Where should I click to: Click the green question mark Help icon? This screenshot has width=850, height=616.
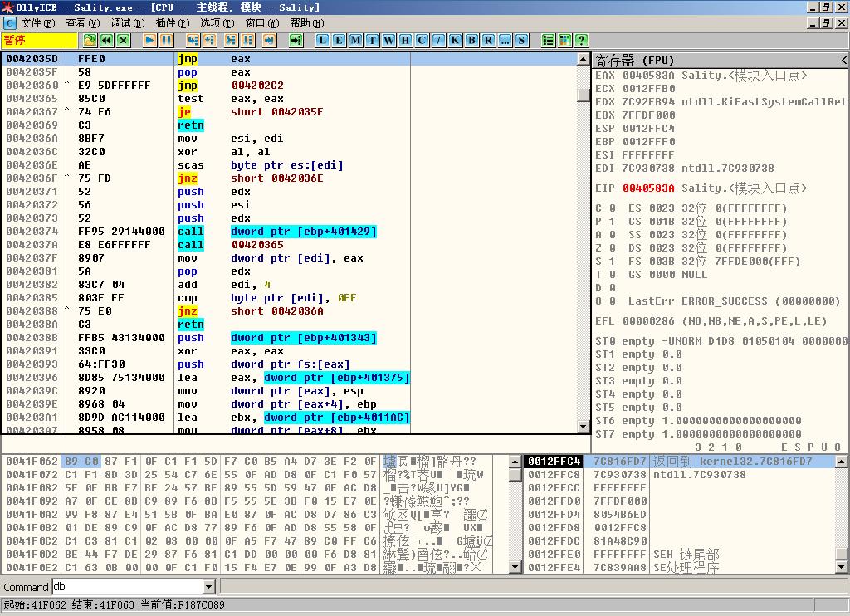pos(581,40)
